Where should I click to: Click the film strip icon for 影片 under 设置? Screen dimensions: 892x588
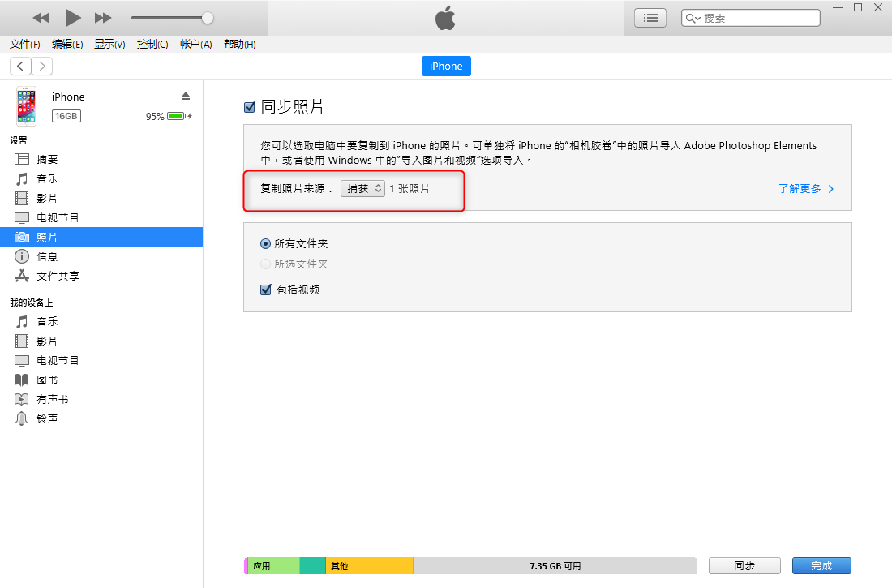coord(22,198)
